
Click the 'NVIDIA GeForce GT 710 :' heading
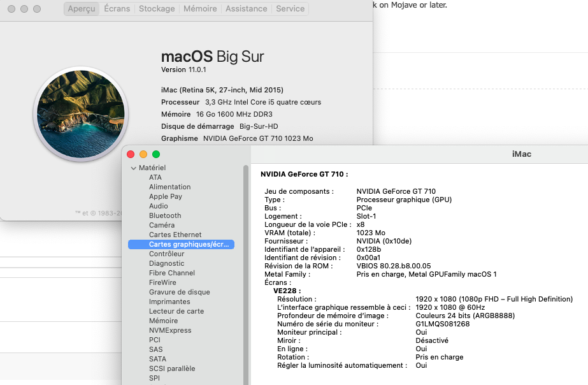pyautogui.click(x=304, y=174)
